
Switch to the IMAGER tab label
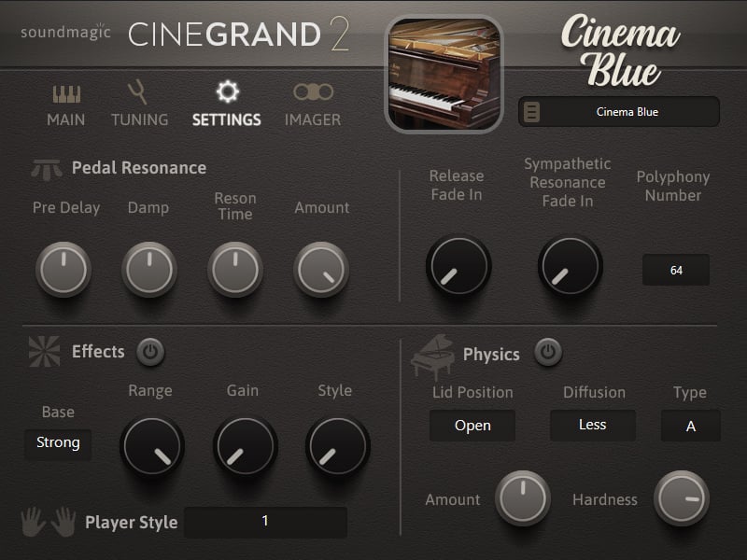click(x=313, y=119)
